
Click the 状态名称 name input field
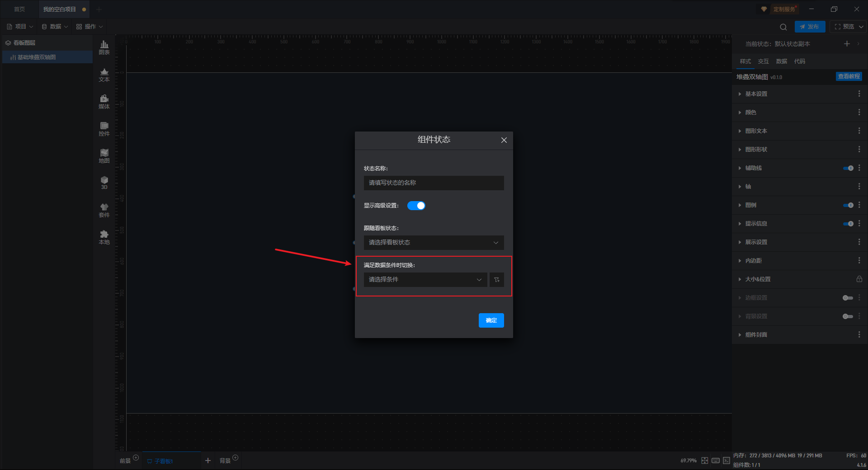tap(434, 183)
